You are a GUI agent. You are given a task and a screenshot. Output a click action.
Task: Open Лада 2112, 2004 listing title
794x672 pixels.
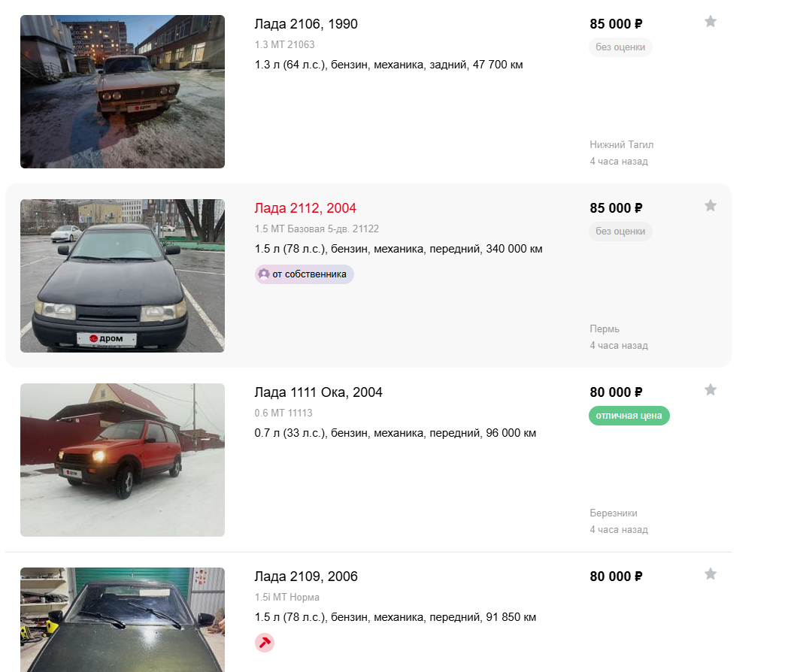305,208
